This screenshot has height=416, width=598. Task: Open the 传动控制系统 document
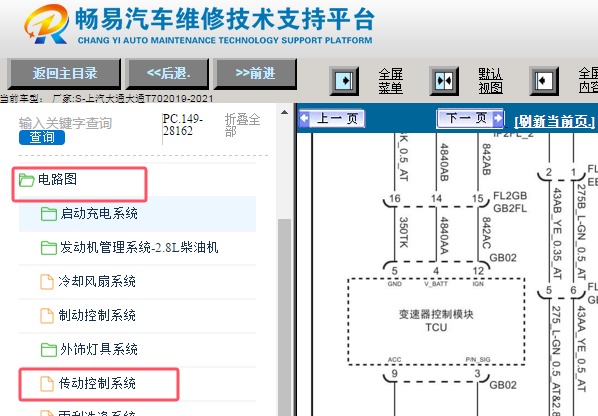pyautogui.click(x=97, y=384)
